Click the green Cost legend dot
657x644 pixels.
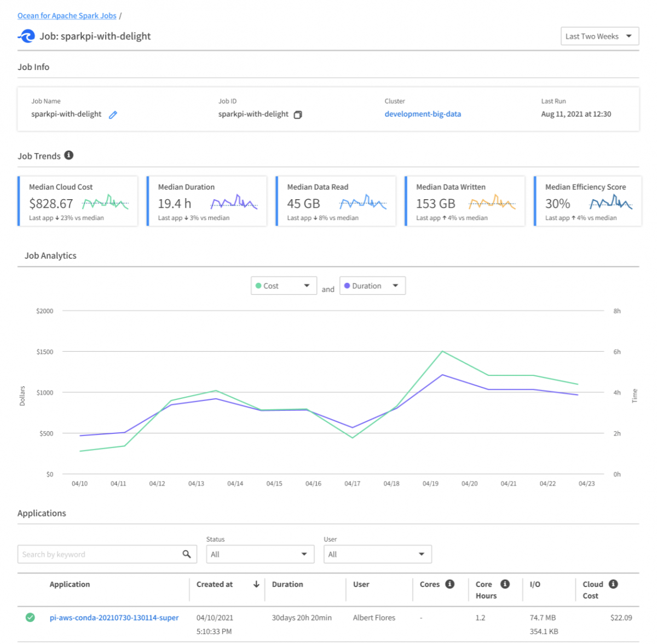[258, 286]
